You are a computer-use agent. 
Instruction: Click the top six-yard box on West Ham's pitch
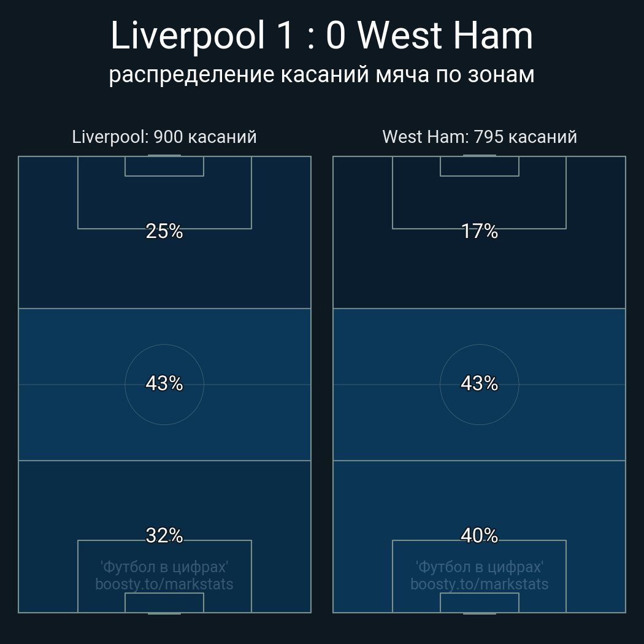[x=480, y=166]
